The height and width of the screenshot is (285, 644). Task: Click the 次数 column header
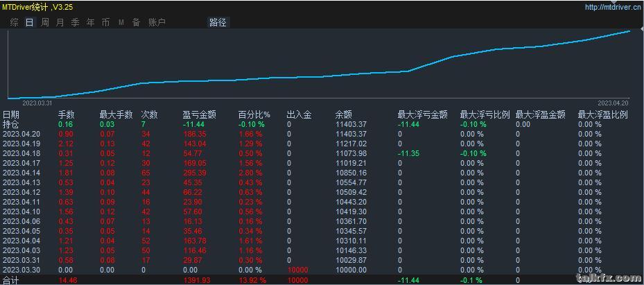[150, 114]
